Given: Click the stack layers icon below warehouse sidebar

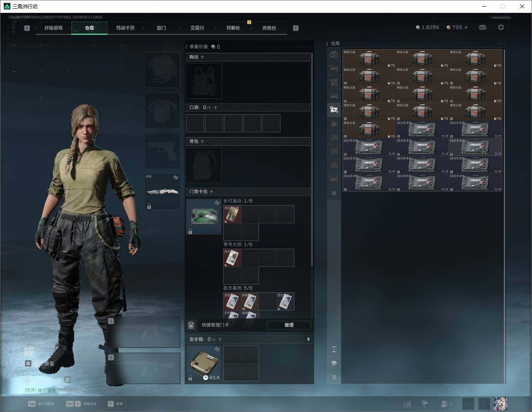Looking at the screenshot, I should tap(334, 363).
